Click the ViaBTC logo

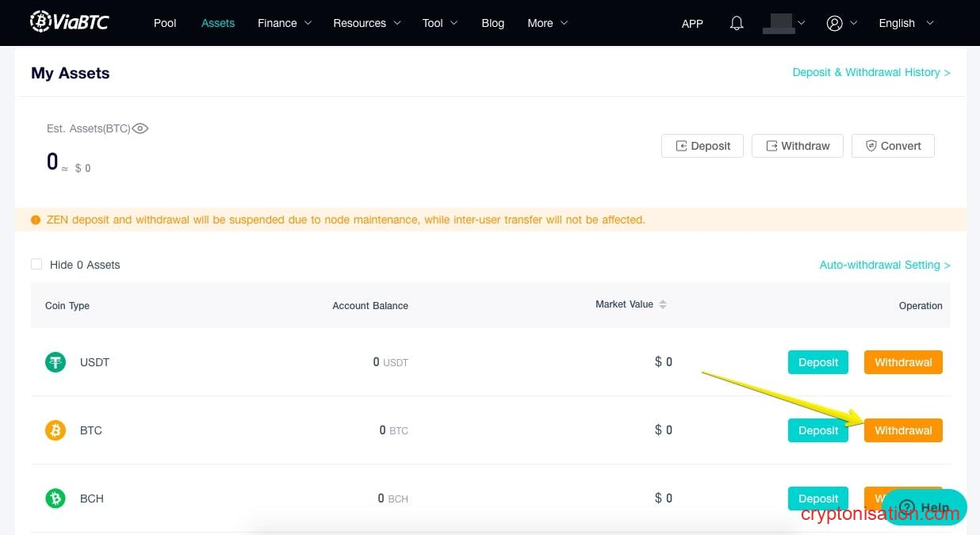tap(70, 22)
